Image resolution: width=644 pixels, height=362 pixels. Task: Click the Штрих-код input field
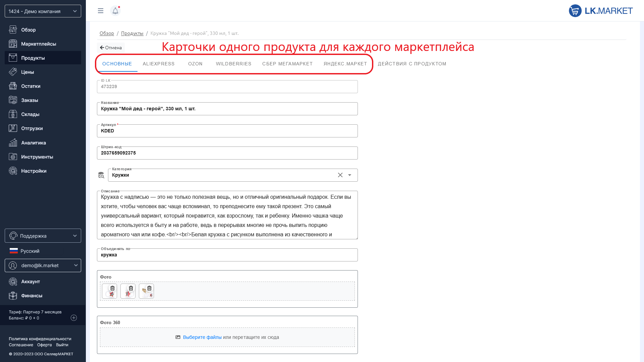point(227,153)
